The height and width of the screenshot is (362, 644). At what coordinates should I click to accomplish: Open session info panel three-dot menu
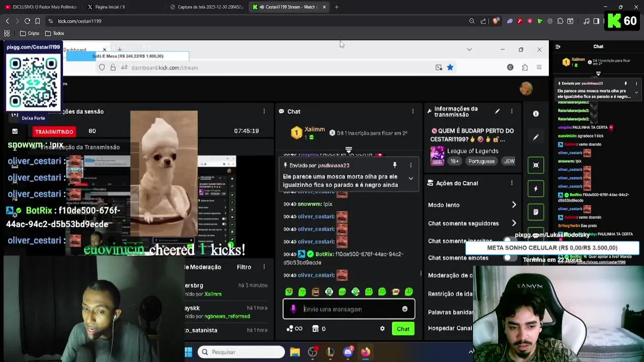(x=264, y=111)
